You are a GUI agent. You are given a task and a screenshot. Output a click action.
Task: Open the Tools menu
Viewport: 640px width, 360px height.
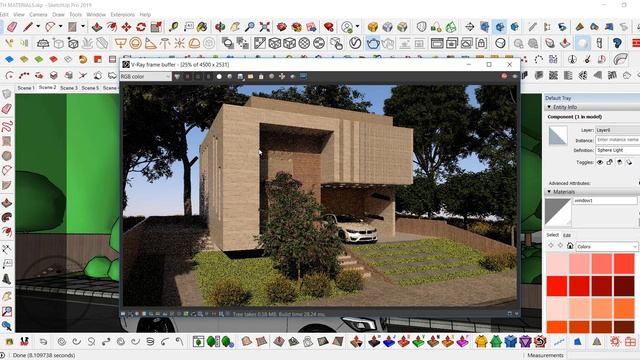(76, 14)
